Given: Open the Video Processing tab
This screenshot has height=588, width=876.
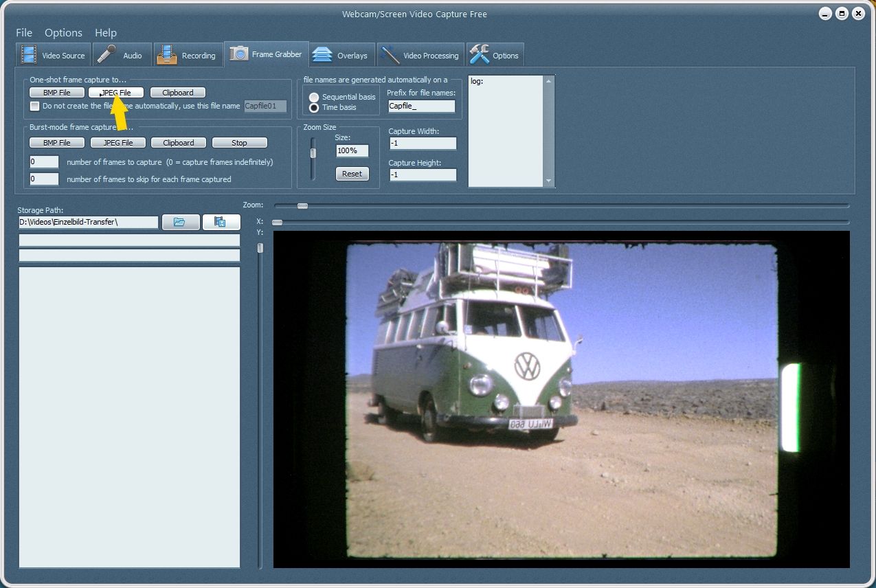Looking at the screenshot, I should tap(420, 55).
